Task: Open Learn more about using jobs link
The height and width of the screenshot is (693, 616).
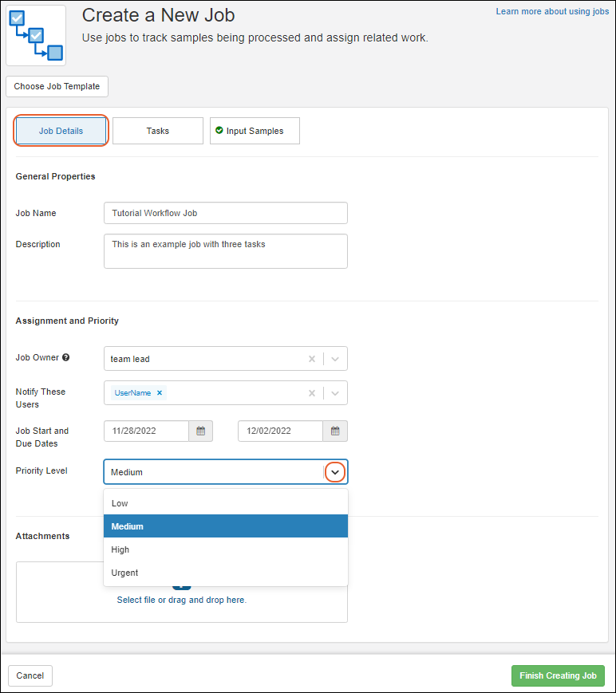Action: click(552, 12)
